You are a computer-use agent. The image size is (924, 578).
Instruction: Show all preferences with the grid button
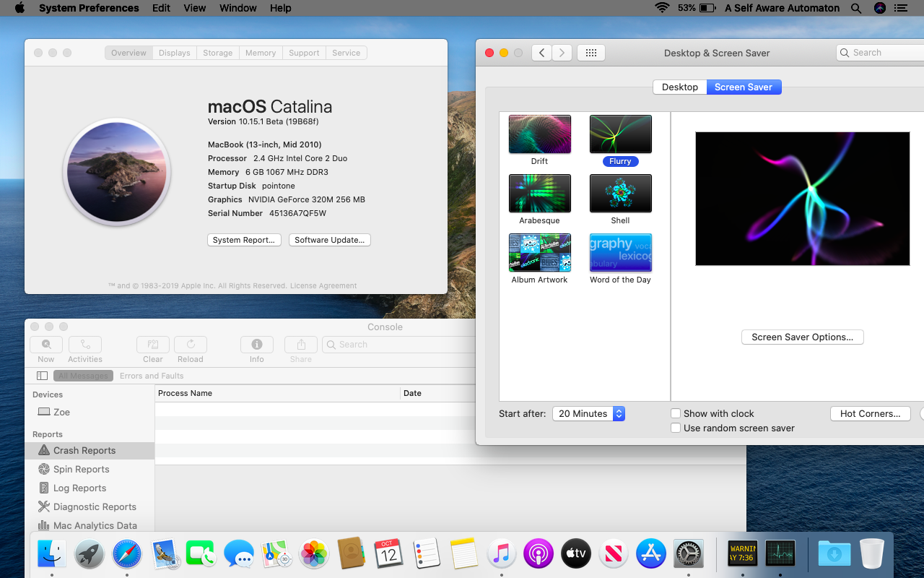[590, 53]
